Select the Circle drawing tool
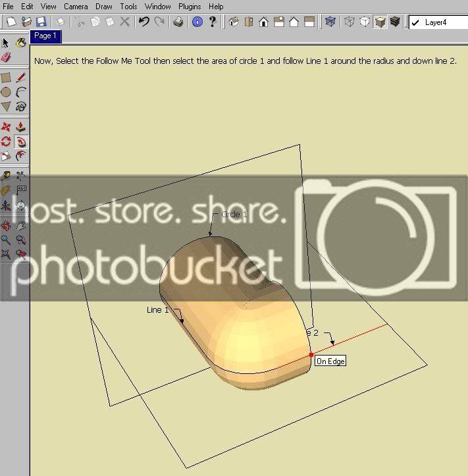 pyautogui.click(x=6, y=92)
